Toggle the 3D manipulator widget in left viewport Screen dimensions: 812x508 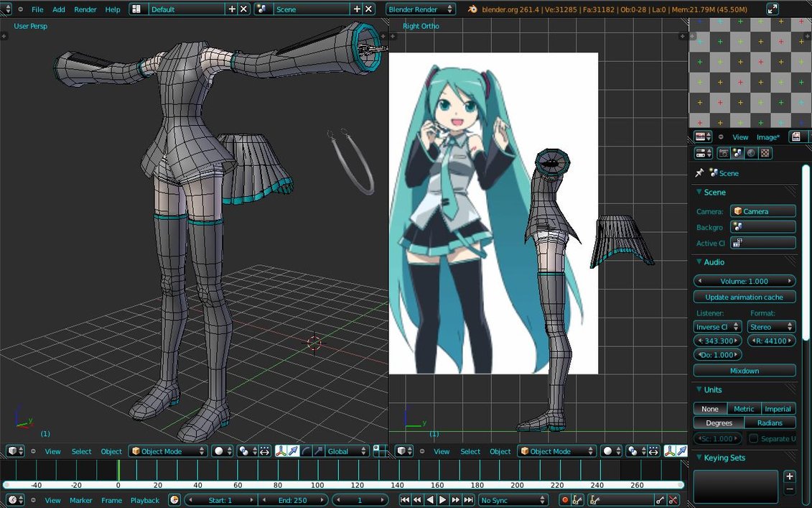click(x=281, y=451)
